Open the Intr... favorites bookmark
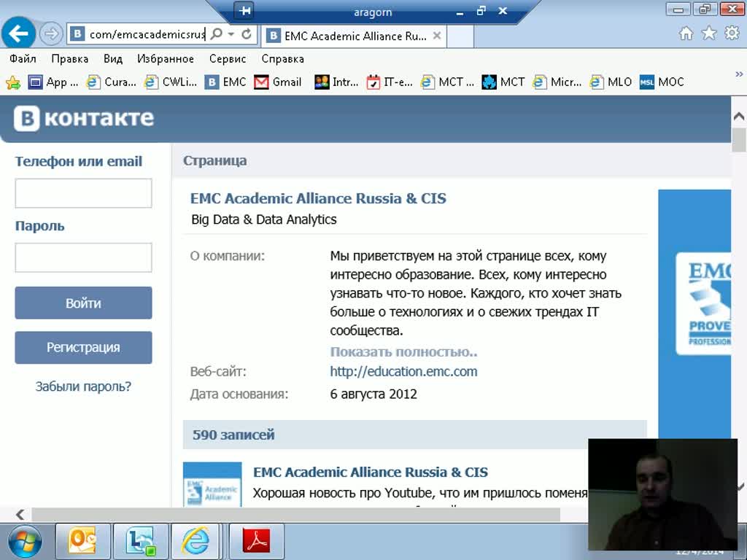 coord(336,82)
